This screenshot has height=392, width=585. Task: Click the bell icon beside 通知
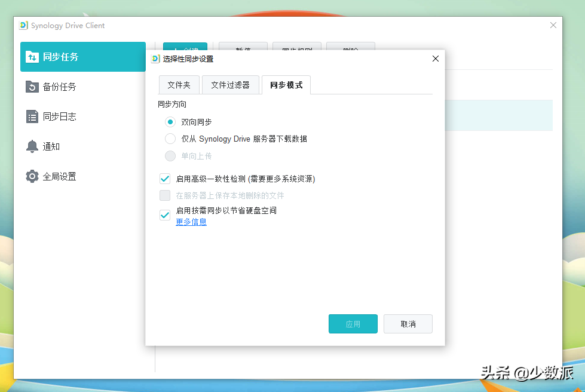click(x=32, y=146)
